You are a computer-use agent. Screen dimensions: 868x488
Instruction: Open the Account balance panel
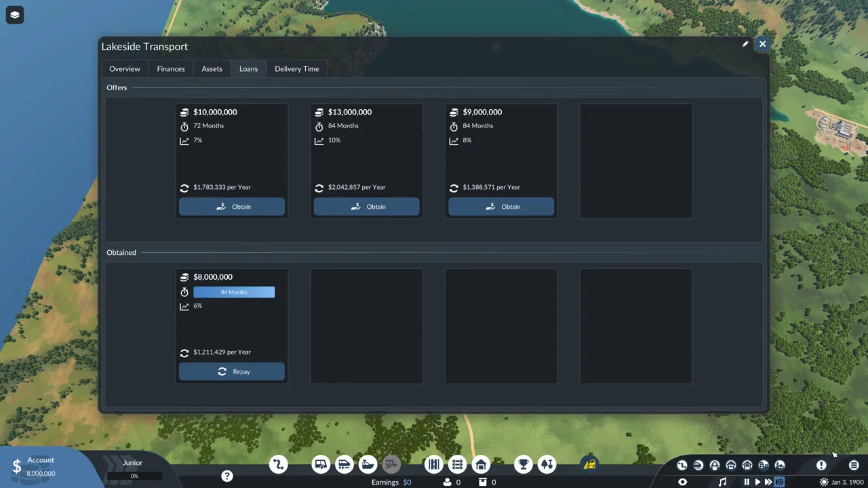pyautogui.click(x=41, y=466)
